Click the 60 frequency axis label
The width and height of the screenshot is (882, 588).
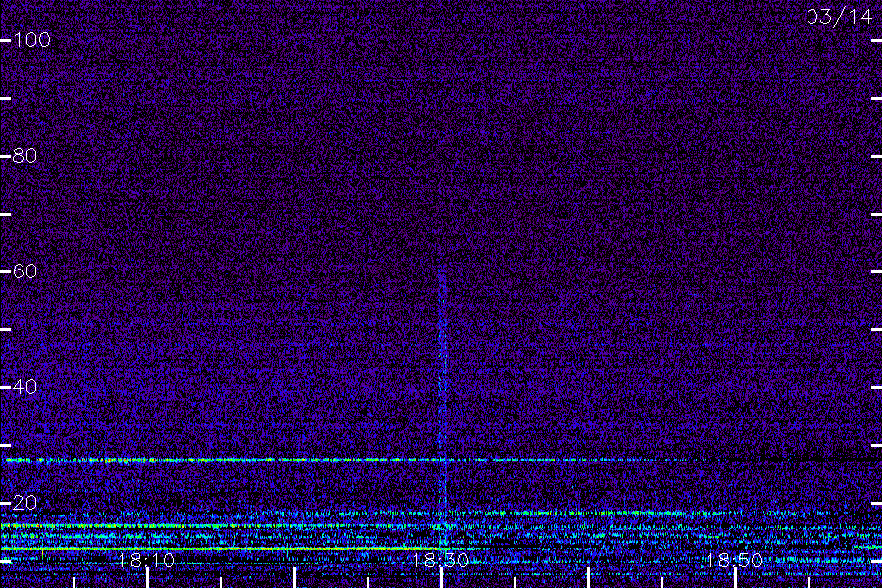(x=24, y=271)
